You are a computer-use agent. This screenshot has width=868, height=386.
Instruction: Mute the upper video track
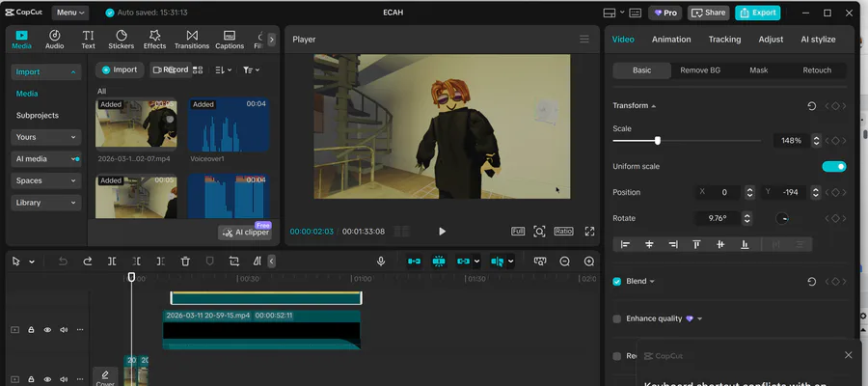point(64,330)
